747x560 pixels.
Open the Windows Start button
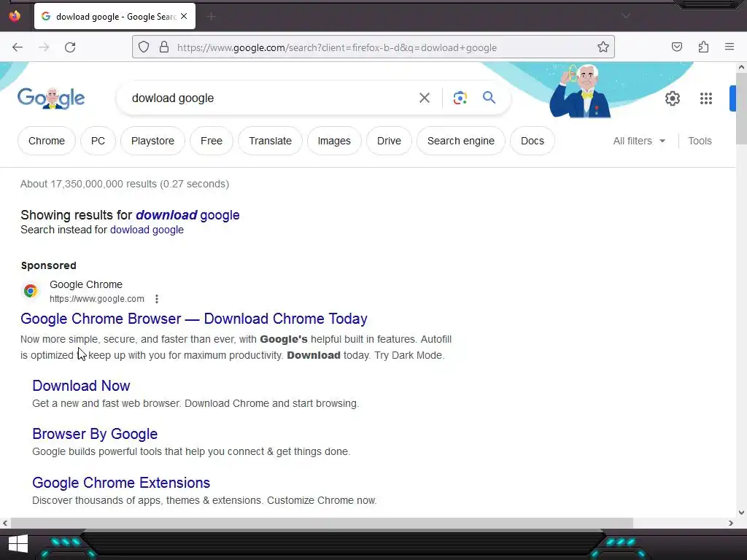tap(18, 544)
